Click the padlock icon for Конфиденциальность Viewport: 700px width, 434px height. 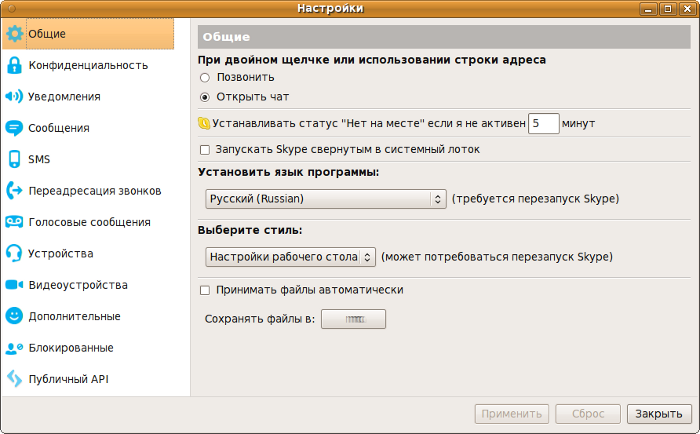click(14, 65)
